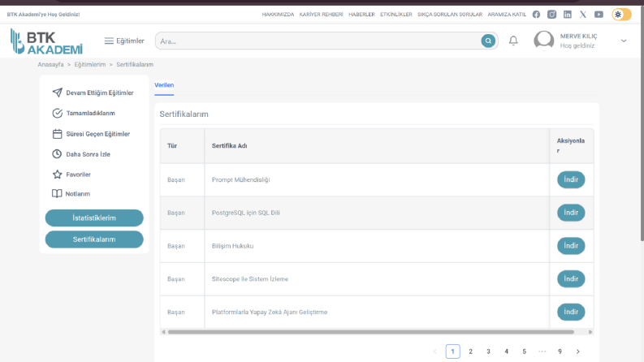Open Tamamladıklarım menu label

[90, 113]
